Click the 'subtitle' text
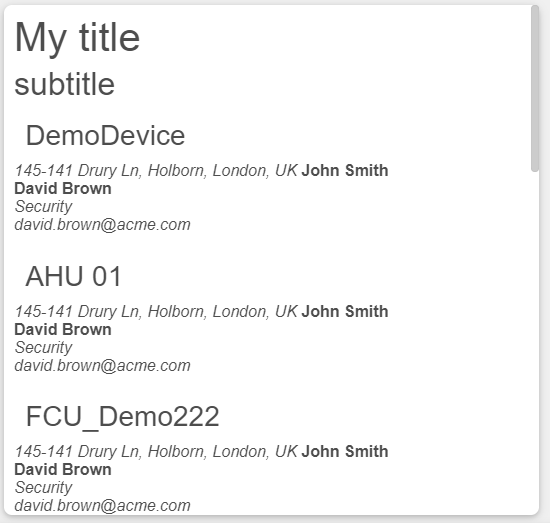Screen dimensions: 550x523 click(x=65, y=85)
